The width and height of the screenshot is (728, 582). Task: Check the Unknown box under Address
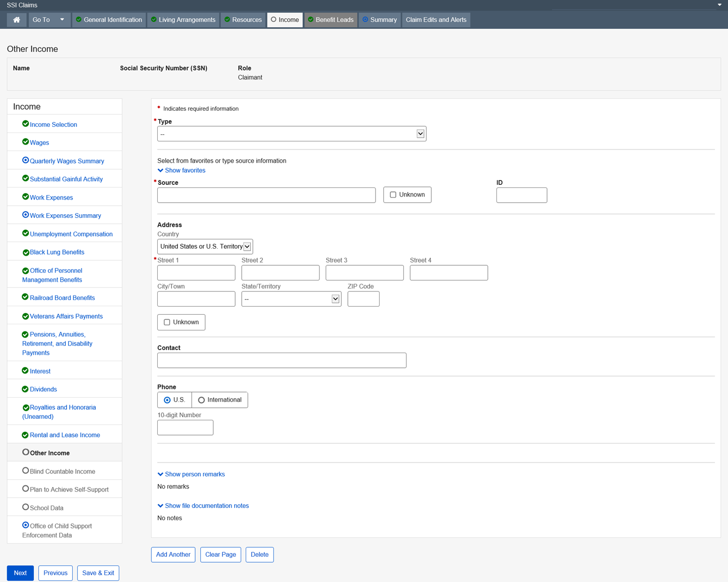(x=167, y=322)
